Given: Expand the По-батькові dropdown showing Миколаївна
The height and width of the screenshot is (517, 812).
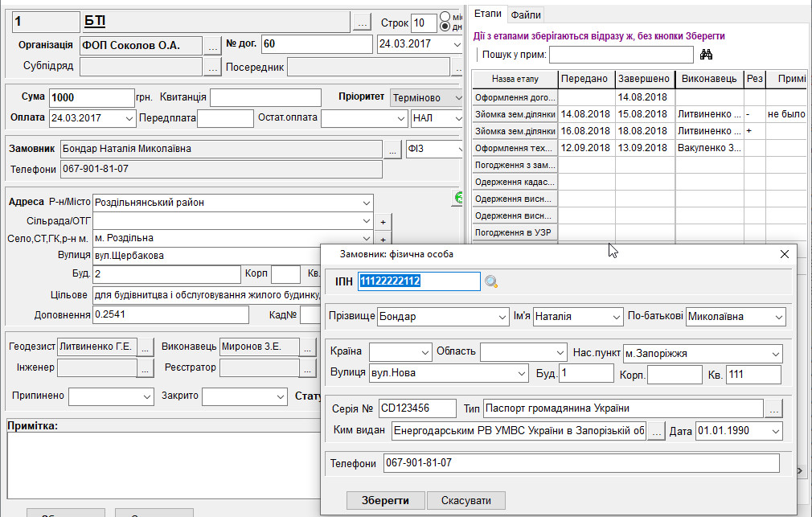Looking at the screenshot, I should [x=779, y=317].
